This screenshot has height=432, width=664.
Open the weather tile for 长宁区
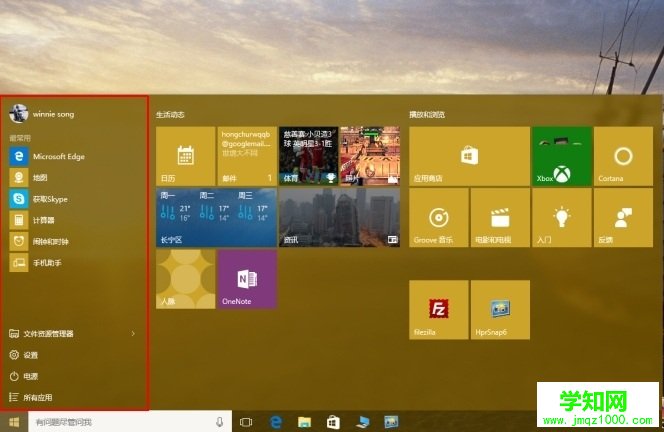tap(216, 217)
